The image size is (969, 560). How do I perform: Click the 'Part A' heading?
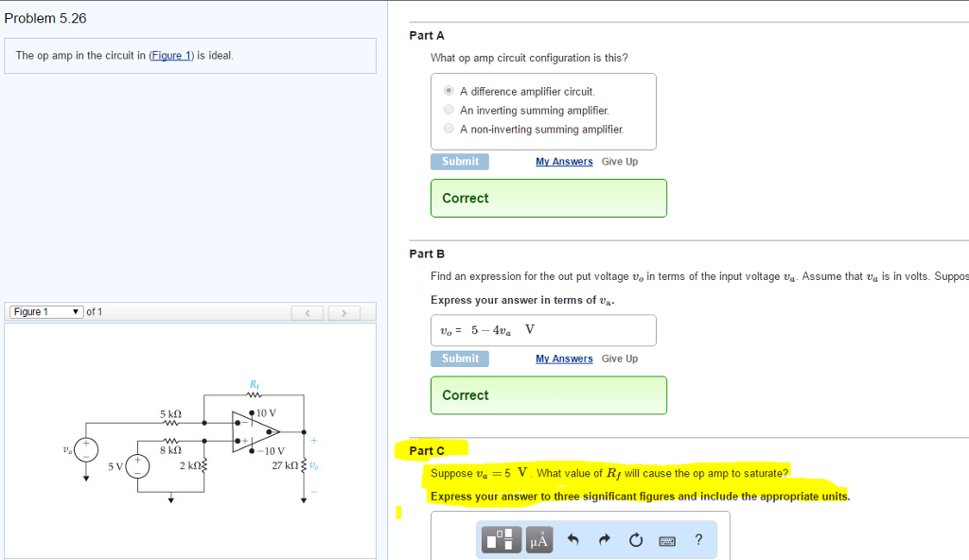pyautogui.click(x=427, y=36)
